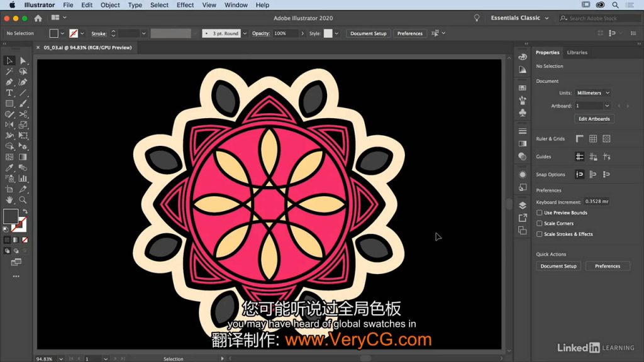Select the Eyedropper tool
This screenshot has width=644, height=362.
click(9, 168)
